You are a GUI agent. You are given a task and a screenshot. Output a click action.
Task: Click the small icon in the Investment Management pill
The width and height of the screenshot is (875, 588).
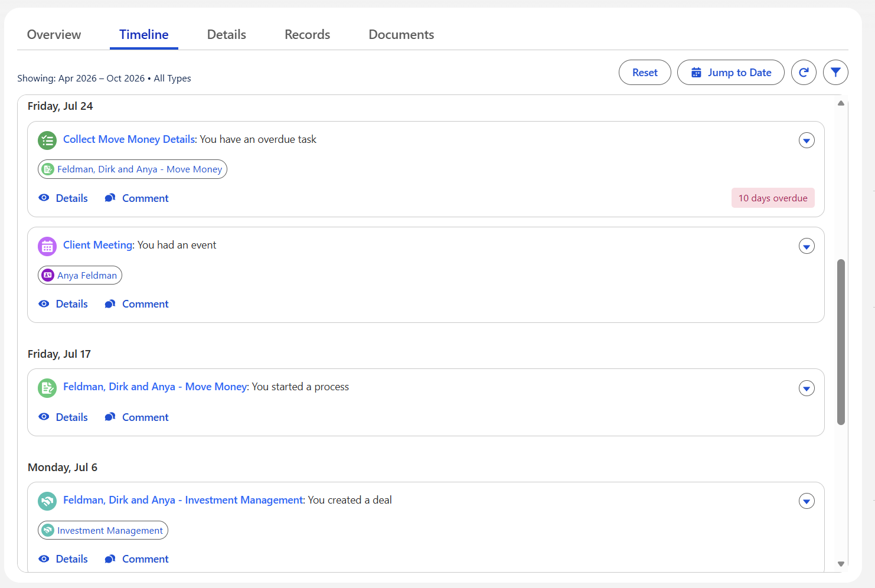coord(48,530)
